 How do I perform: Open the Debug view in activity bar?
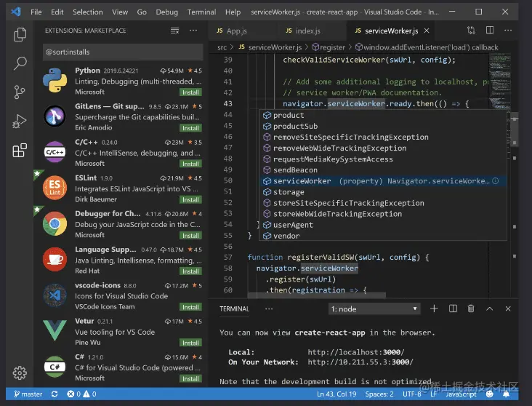pyautogui.click(x=20, y=122)
